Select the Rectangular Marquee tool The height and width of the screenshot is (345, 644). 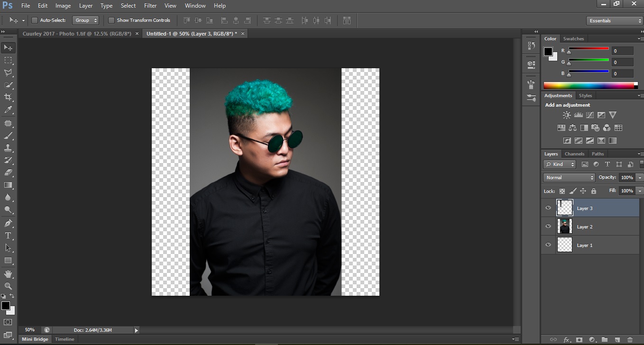(8, 60)
